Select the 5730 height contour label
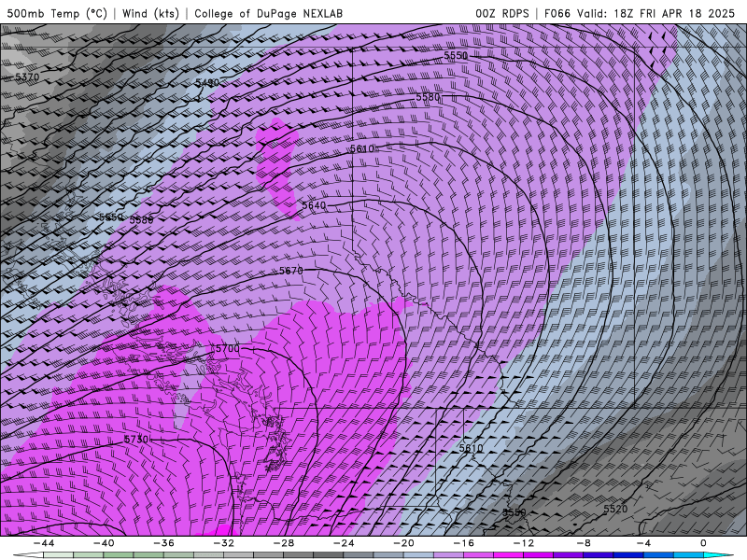747x560 pixels. [136, 439]
